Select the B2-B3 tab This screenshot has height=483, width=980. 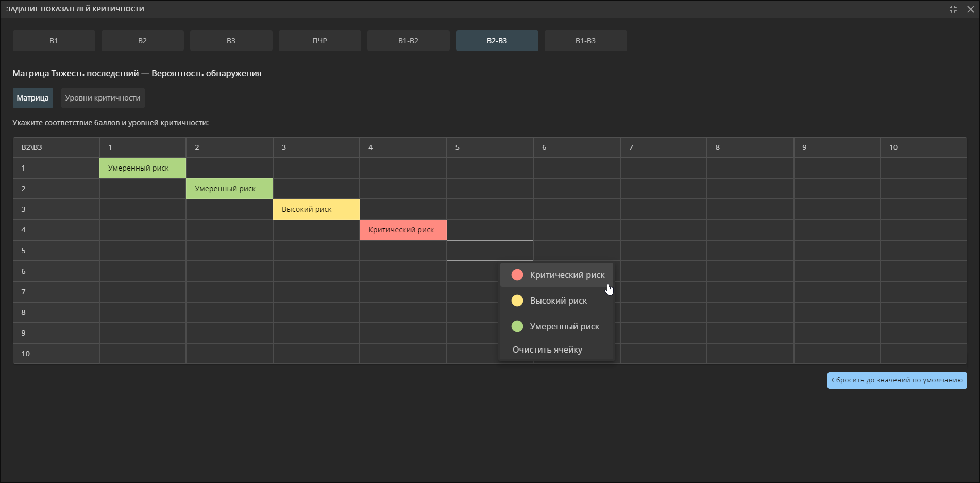point(497,41)
